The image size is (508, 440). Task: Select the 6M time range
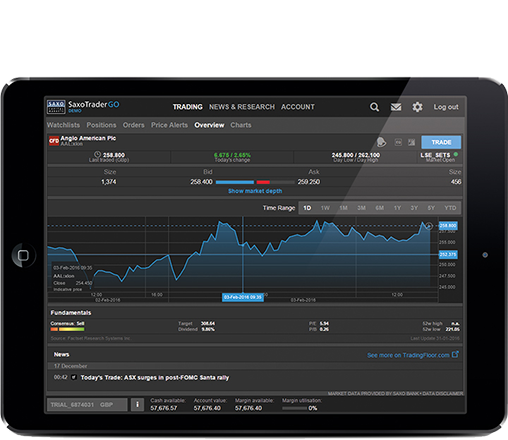point(379,208)
